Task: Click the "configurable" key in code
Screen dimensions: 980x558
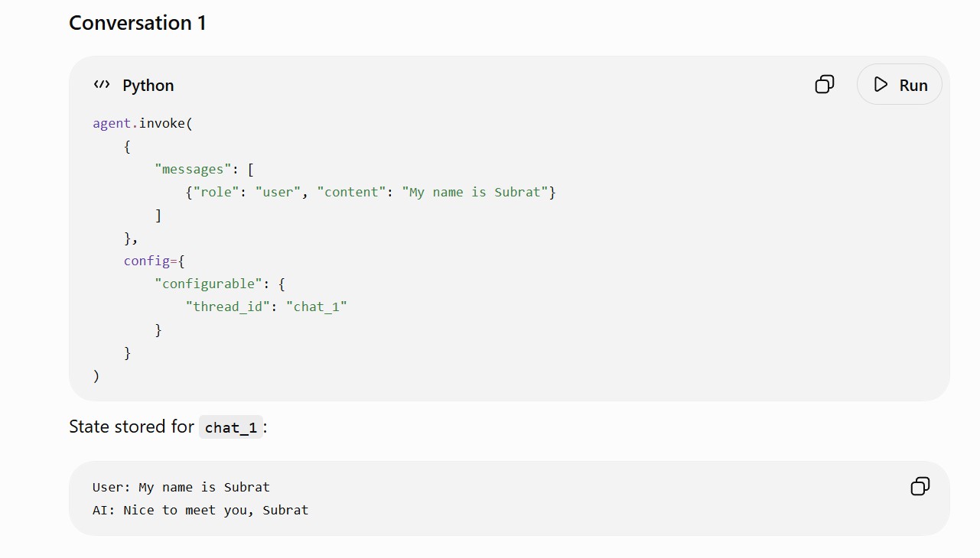Action: click(x=208, y=284)
